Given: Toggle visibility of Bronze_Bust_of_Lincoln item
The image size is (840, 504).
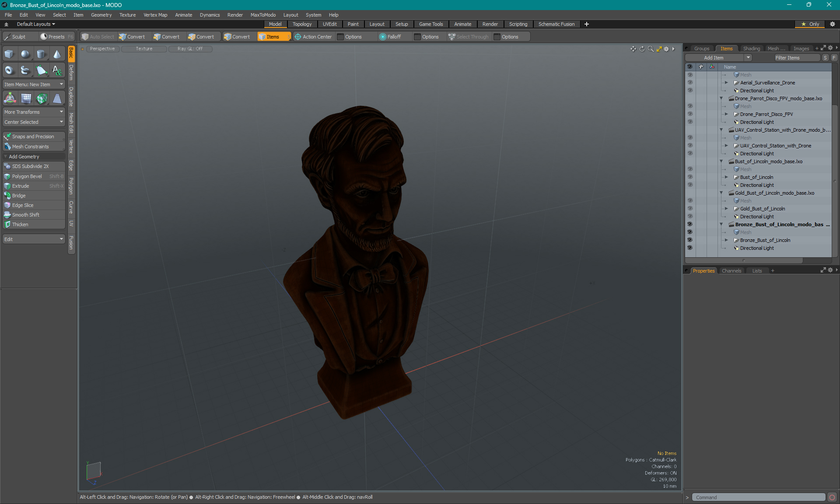Looking at the screenshot, I should (690, 240).
